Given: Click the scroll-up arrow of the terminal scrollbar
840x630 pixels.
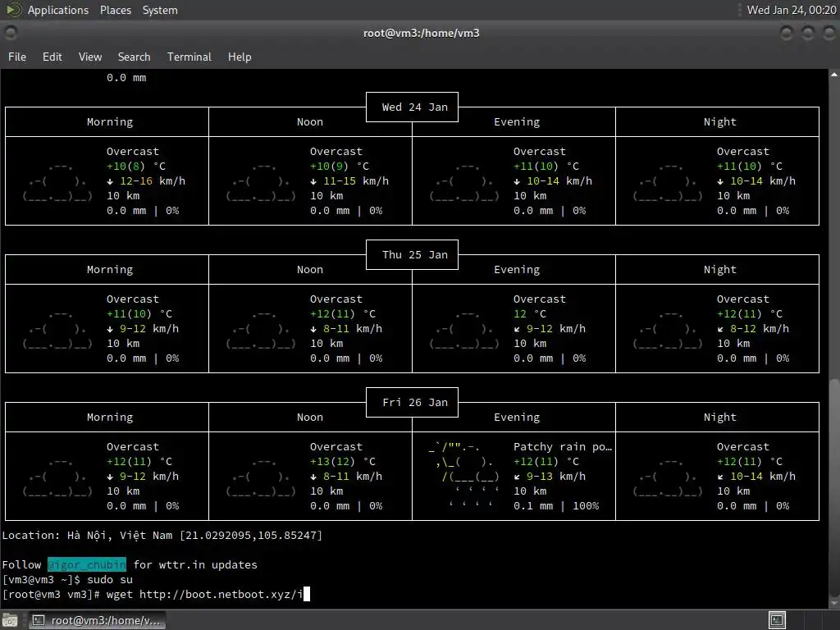Looking at the screenshot, I should (834, 75).
